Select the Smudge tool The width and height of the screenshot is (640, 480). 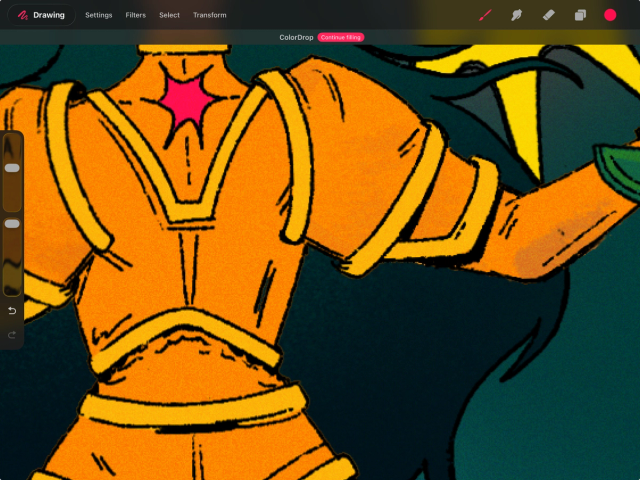tap(516, 16)
